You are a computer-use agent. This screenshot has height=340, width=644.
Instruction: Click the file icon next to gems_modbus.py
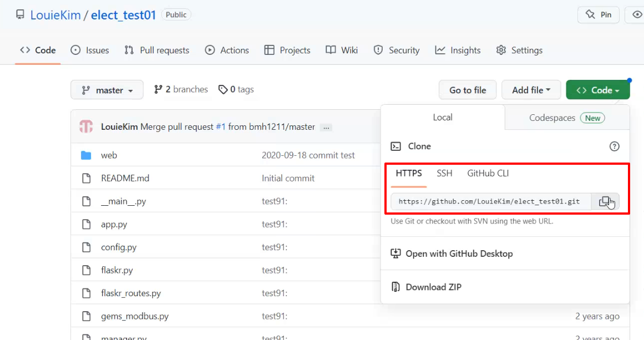(x=86, y=316)
